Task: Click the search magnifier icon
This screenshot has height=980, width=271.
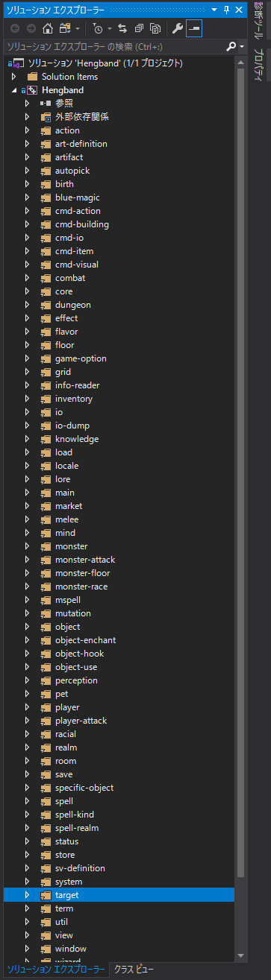Action: [x=231, y=46]
